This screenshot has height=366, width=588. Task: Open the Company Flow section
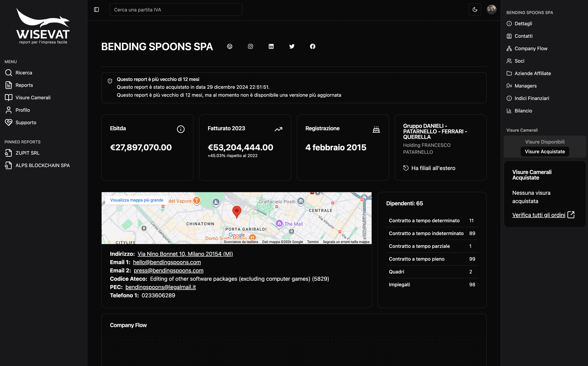click(x=531, y=48)
